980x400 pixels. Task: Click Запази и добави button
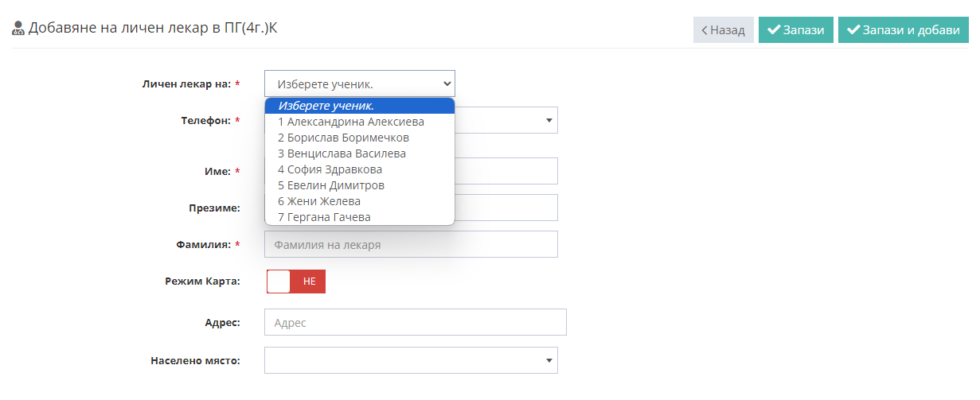[x=903, y=30]
